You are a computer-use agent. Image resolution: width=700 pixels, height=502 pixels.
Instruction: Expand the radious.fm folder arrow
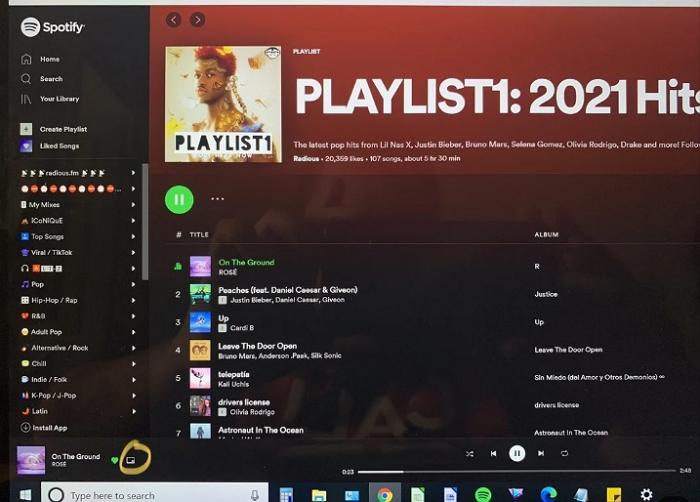click(x=133, y=172)
